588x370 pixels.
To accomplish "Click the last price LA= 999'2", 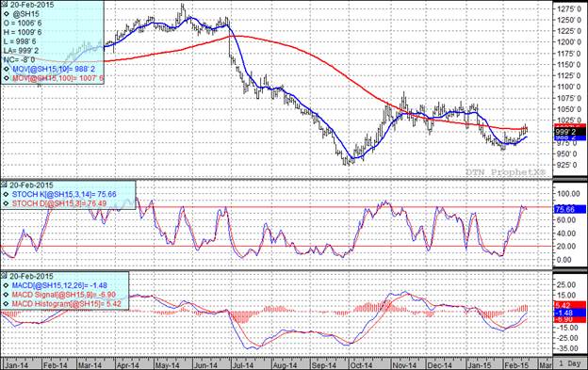I will tap(21, 51).
